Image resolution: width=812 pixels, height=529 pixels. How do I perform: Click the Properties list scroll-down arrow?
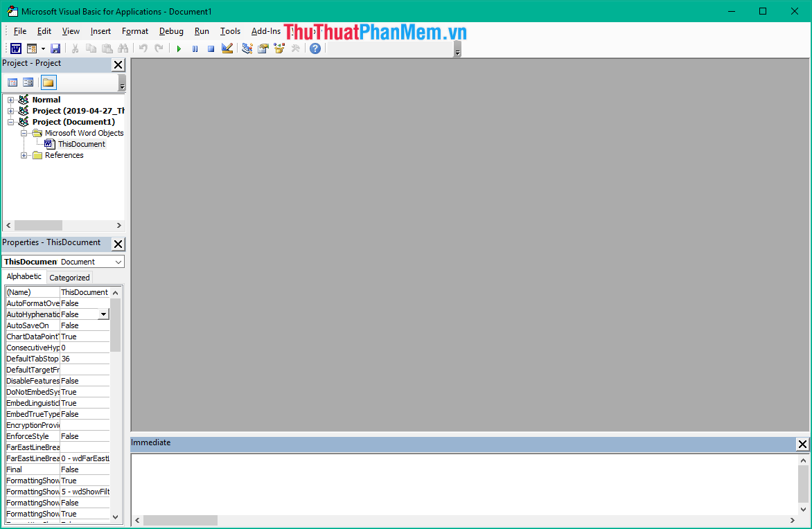(116, 517)
